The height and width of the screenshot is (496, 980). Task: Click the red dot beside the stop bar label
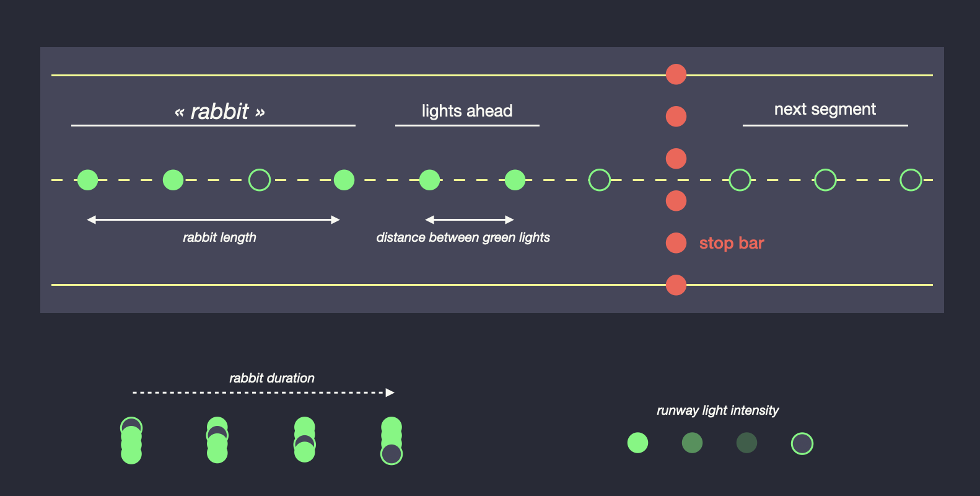pyautogui.click(x=676, y=243)
